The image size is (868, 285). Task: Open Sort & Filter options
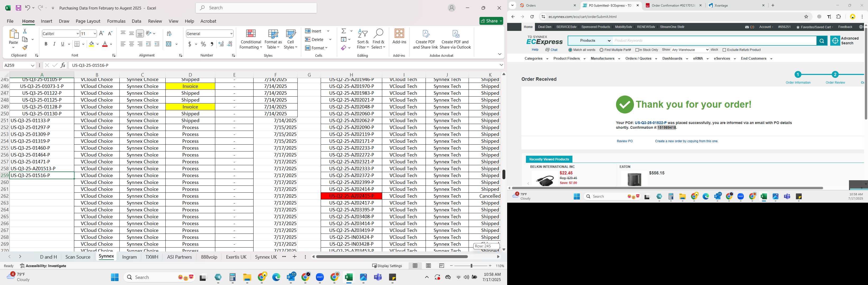point(363,39)
